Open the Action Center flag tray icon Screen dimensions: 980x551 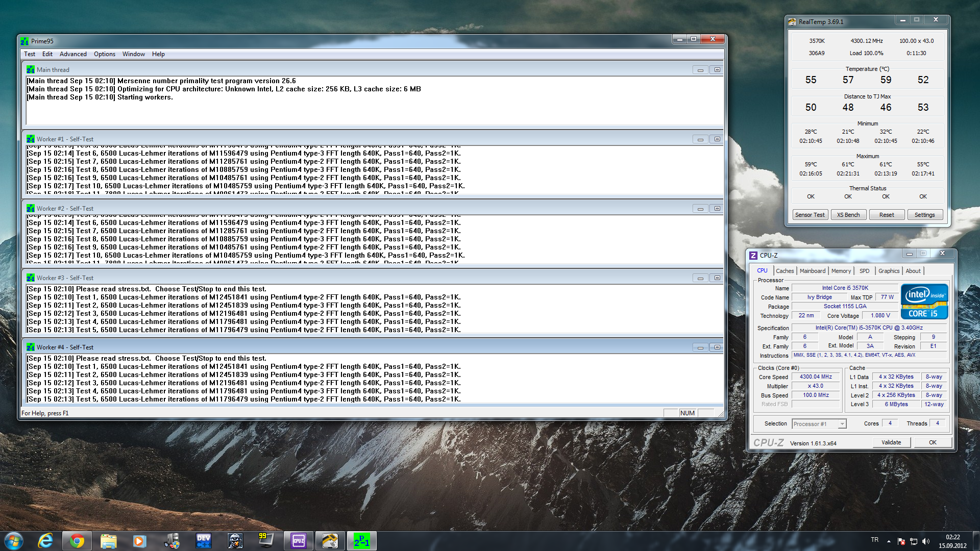901,541
